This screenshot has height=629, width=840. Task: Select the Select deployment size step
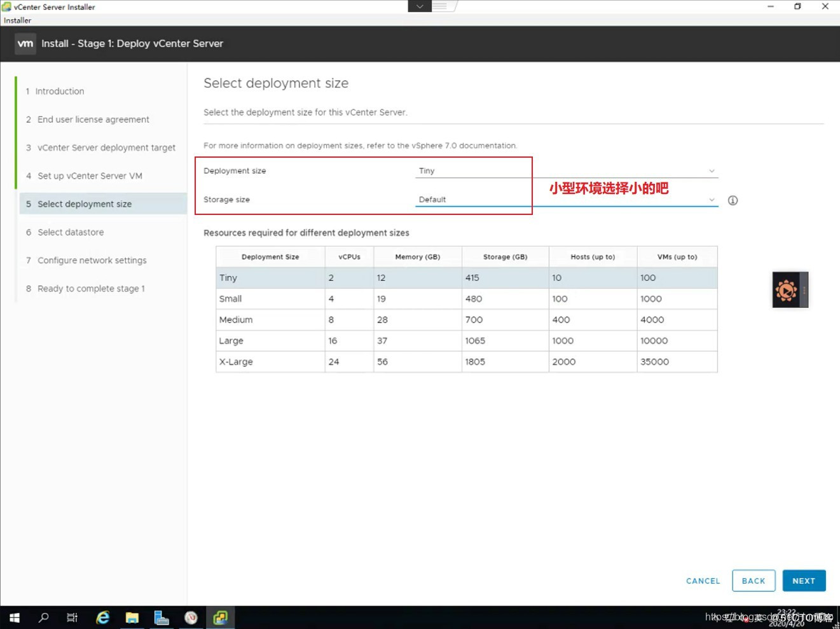click(x=103, y=204)
